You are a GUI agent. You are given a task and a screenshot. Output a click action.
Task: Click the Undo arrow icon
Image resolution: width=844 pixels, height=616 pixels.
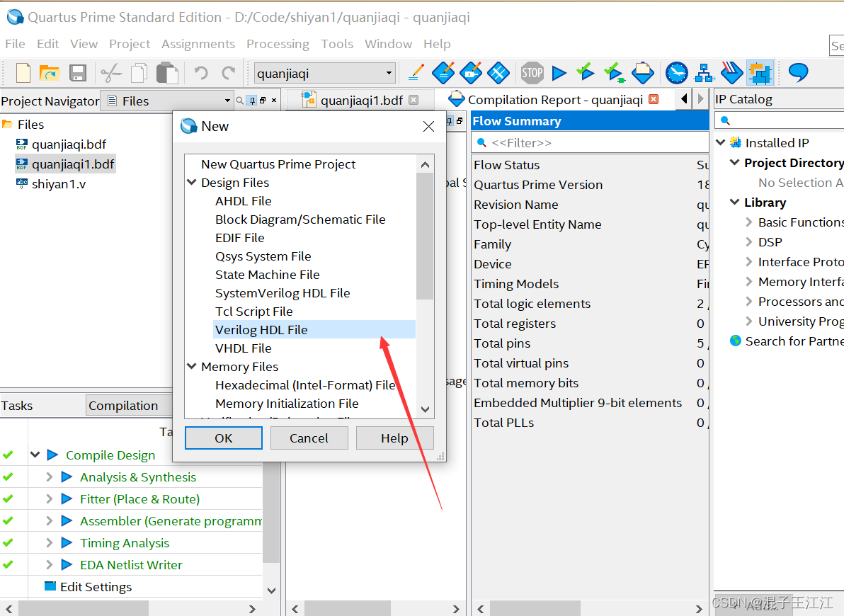[x=201, y=72]
